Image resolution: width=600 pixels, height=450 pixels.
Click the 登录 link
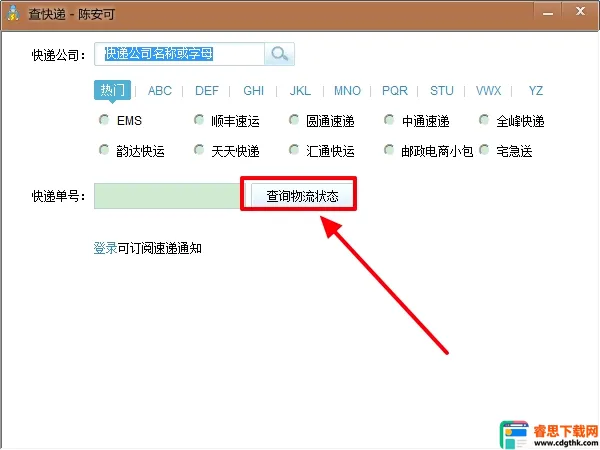click(x=105, y=248)
